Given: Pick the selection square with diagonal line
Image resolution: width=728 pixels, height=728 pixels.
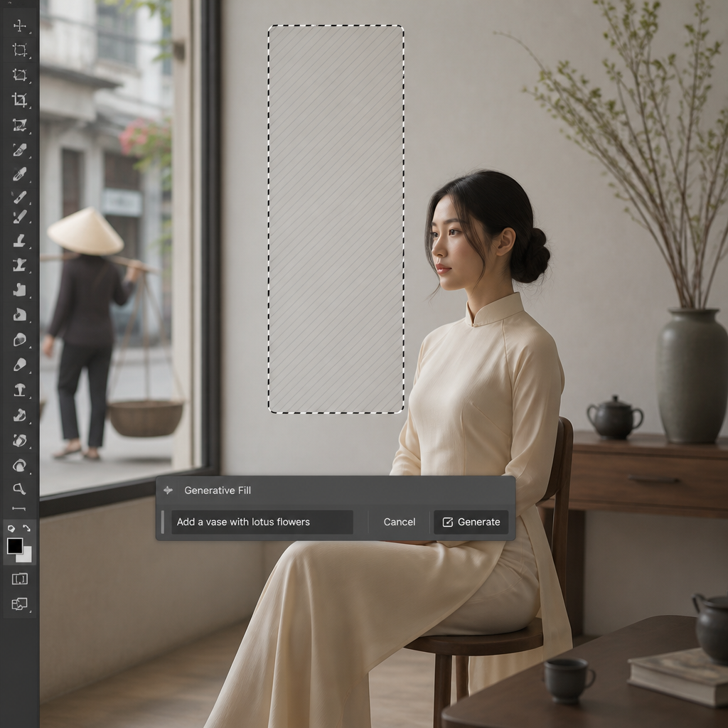Looking at the screenshot, I should coord(19,75).
